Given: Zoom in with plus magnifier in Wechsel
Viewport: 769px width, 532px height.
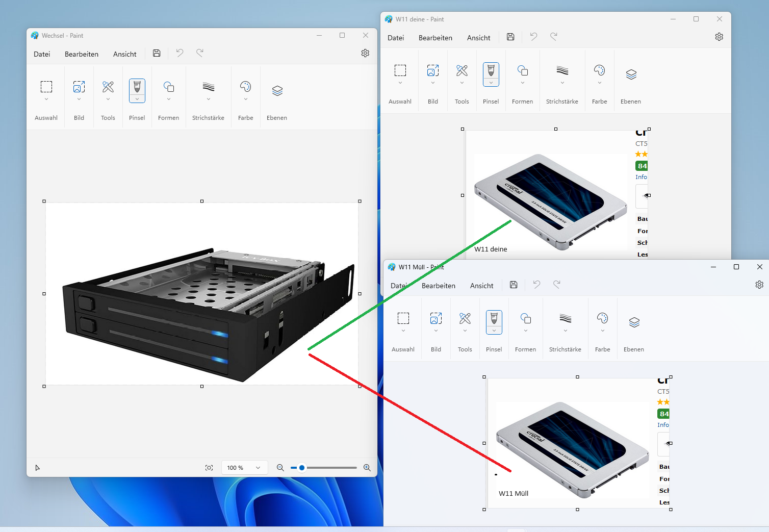Looking at the screenshot, I should coord(367,468).
